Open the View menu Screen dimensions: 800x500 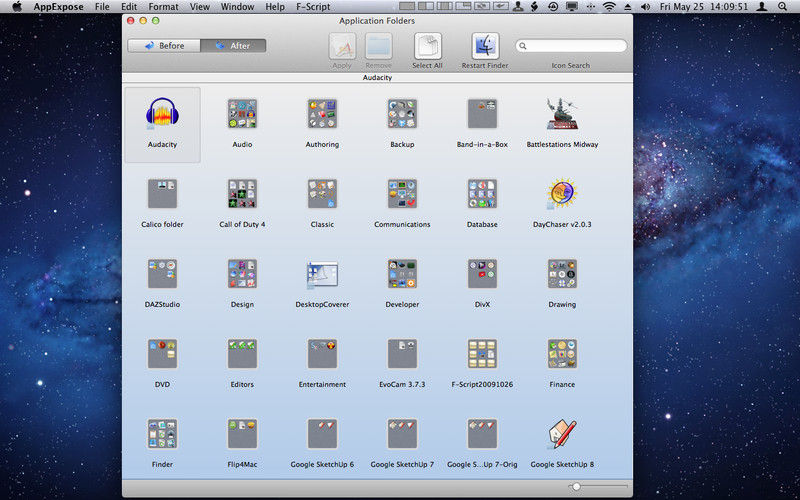tap(199, 7)
